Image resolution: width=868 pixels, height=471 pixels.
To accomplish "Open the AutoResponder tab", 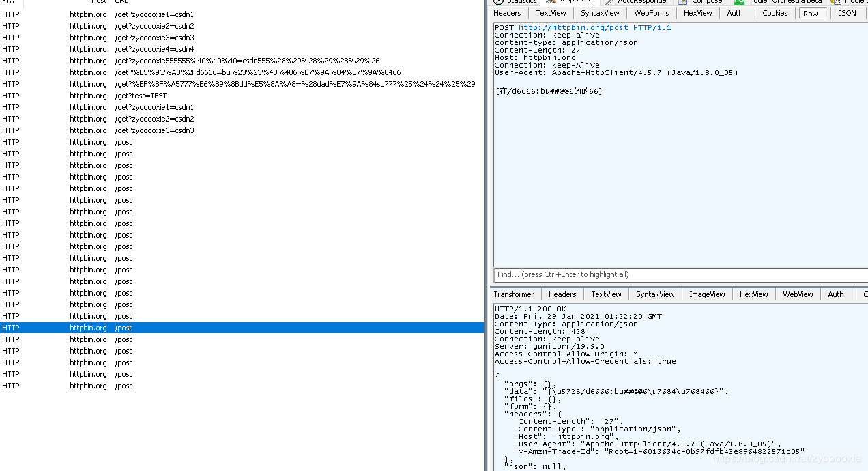I will pos(638,2).
